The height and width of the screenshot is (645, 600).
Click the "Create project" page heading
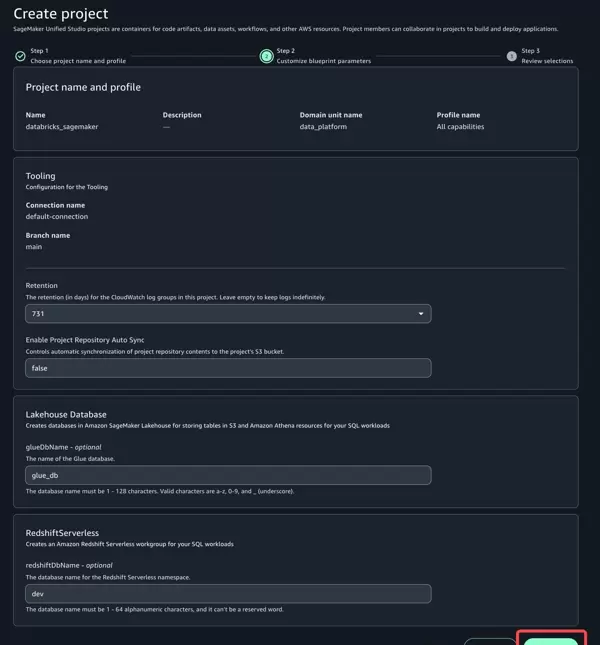pos(61,14)
